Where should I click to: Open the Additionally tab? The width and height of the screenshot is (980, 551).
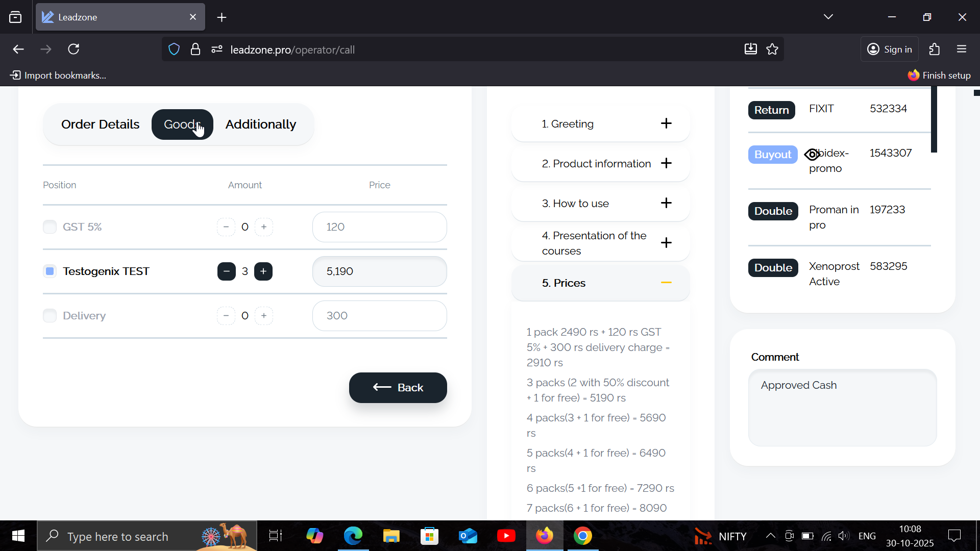click(260, 124)
